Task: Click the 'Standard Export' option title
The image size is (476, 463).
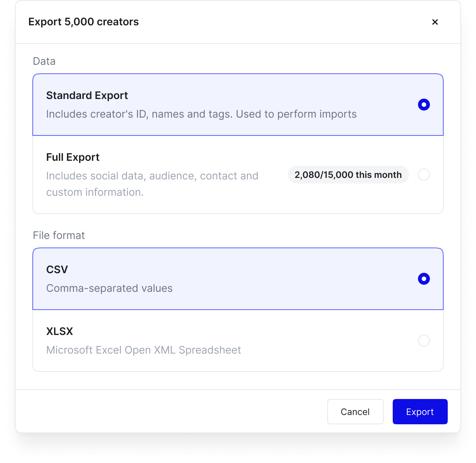Action: coord(87,96)
